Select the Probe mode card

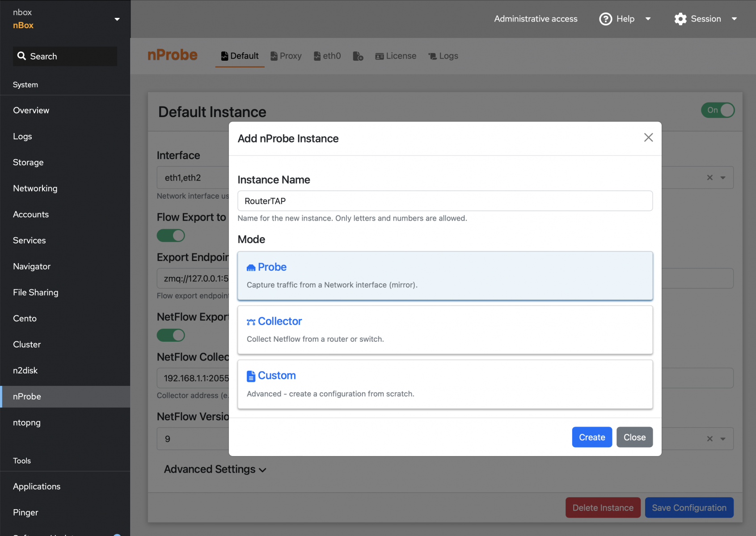(445, 276)
